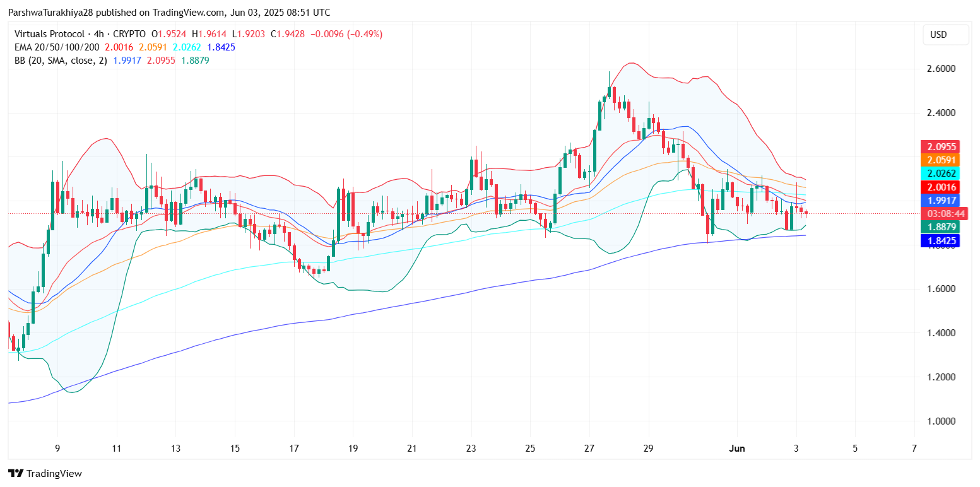Click the 1.0000 price scale label
980x487 pixels.
point(939,421)
